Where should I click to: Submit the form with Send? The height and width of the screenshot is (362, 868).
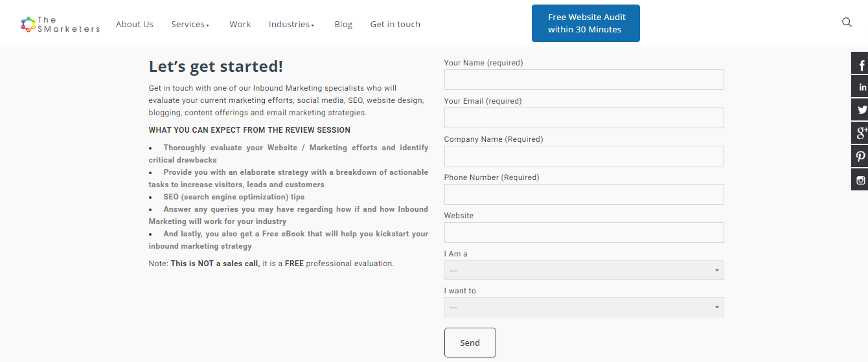tap(470, 343)
